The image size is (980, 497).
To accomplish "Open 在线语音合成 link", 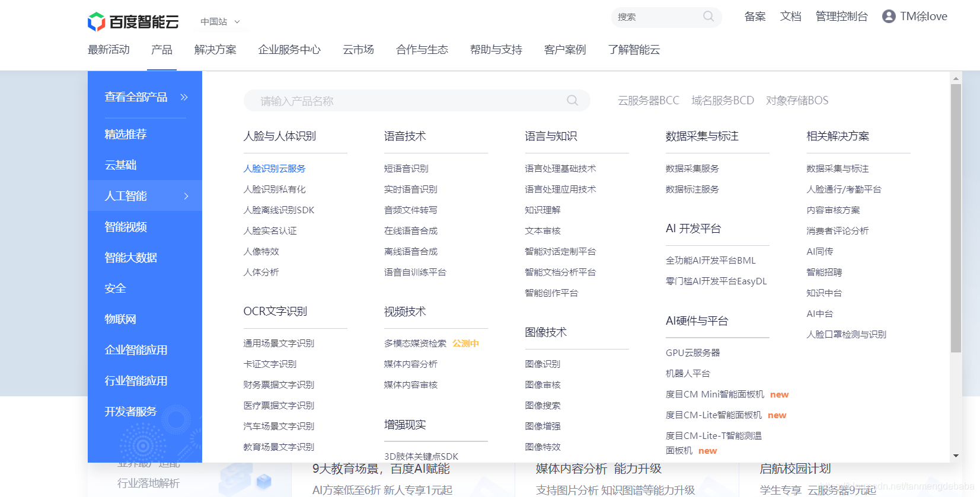I will pos(411,231).
